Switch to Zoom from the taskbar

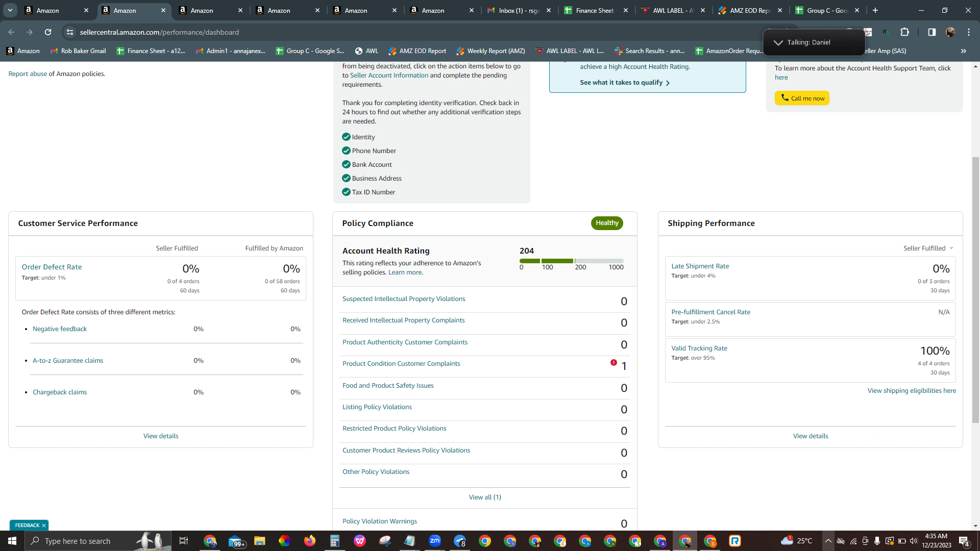(435, 541)
